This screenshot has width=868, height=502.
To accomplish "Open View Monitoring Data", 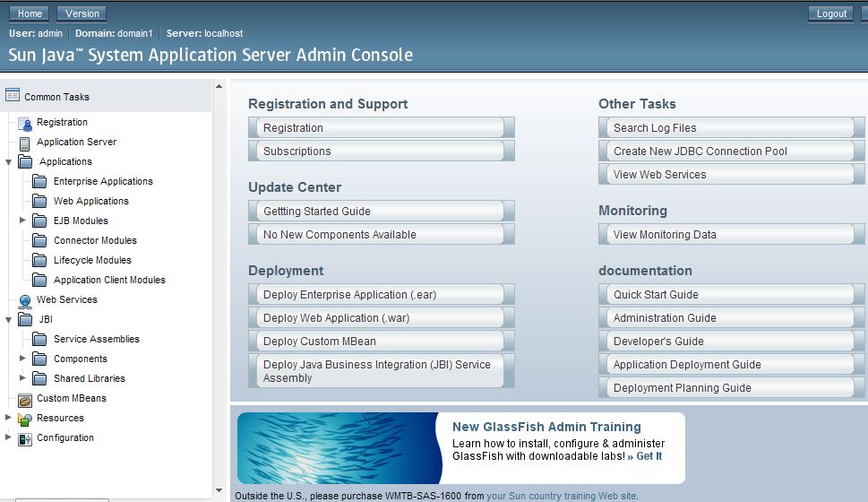I will pyautogui.click(x=731, y=234).
